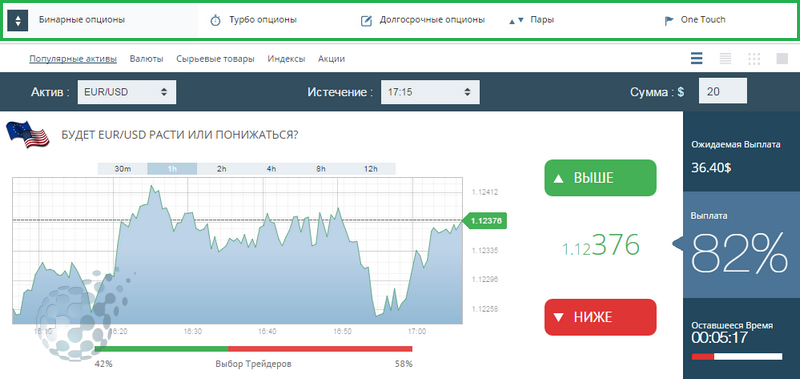Set chart timeframe to 8h
Screen dimensions: 800x379
pyautogui.click(x=320, y=169)
